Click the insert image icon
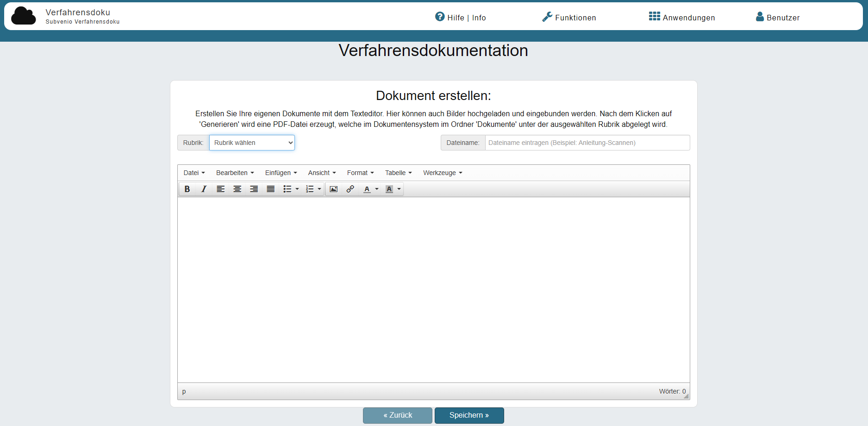 coord(333,189)
